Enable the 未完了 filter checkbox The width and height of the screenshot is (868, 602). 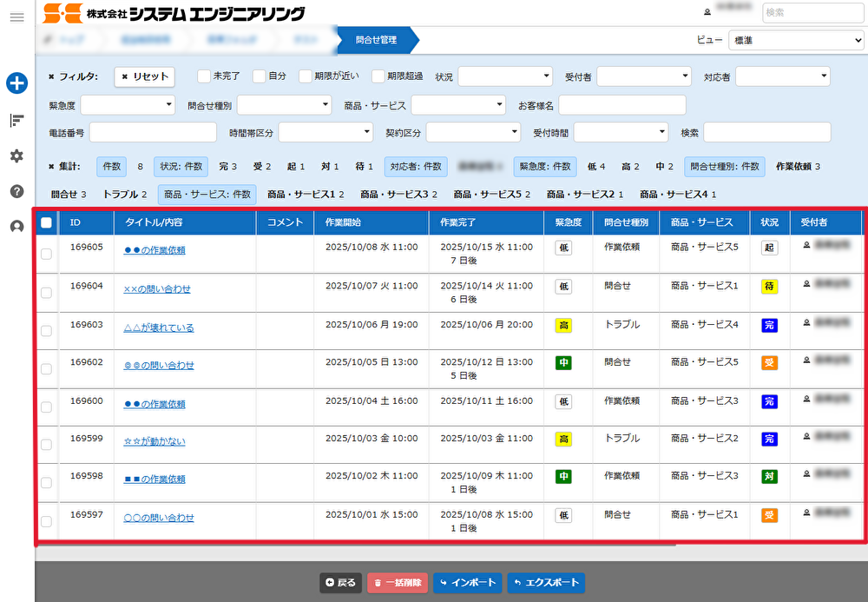click(x=204, y=76)
